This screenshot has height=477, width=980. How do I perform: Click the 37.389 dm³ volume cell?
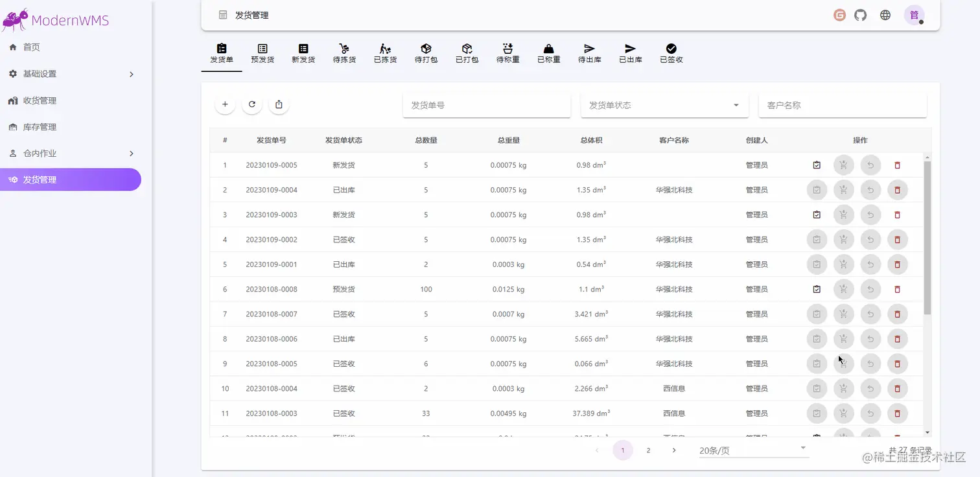(591, 413)
